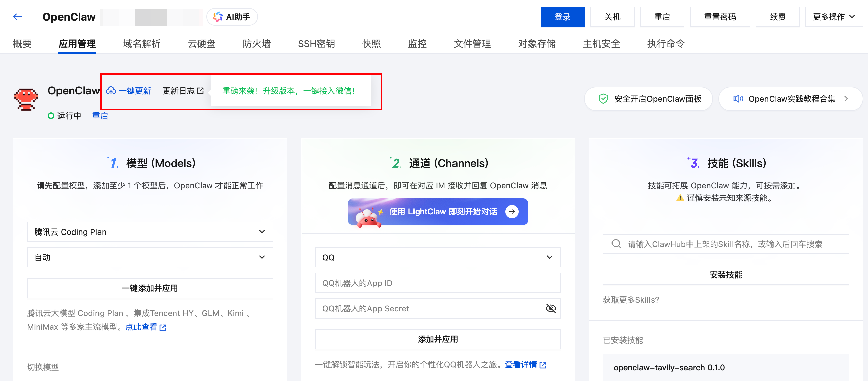This screenshot has width=868, height=381.
Task: Open 更新日志 via its external link icon
Action: pos(201,90)
